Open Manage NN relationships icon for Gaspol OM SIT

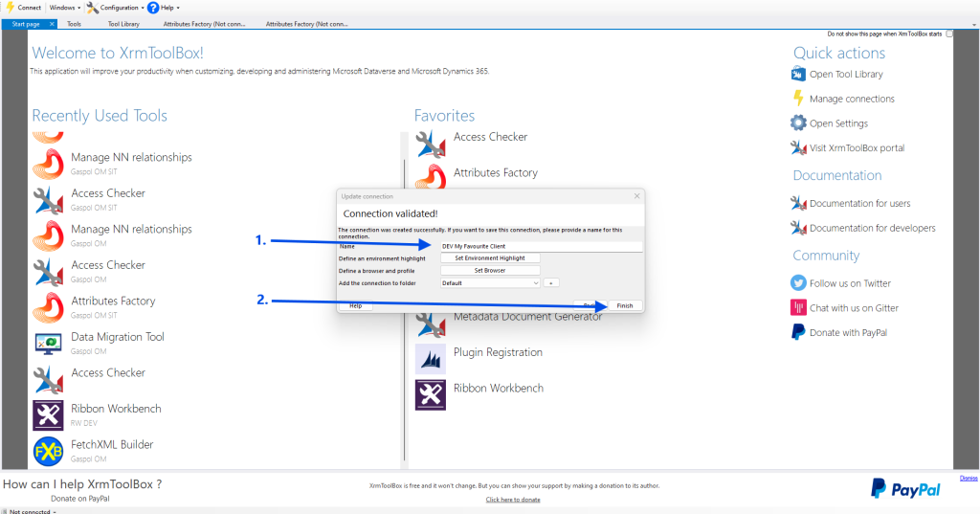pyautogui.click(x=48, y=164)
